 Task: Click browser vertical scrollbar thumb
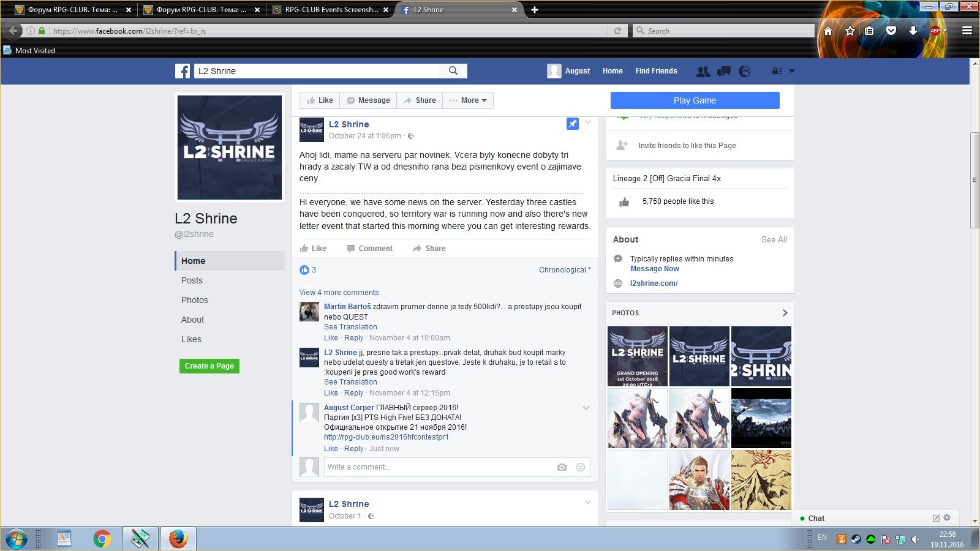pos(974,181)
